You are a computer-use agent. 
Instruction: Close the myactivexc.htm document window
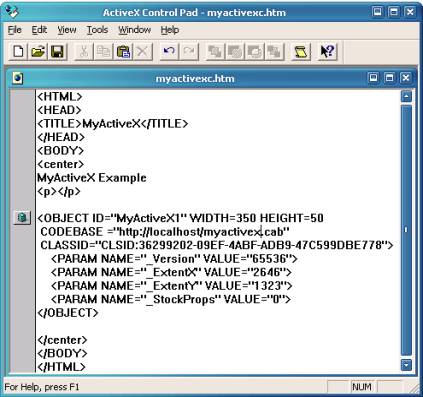(x=406, y=78)
